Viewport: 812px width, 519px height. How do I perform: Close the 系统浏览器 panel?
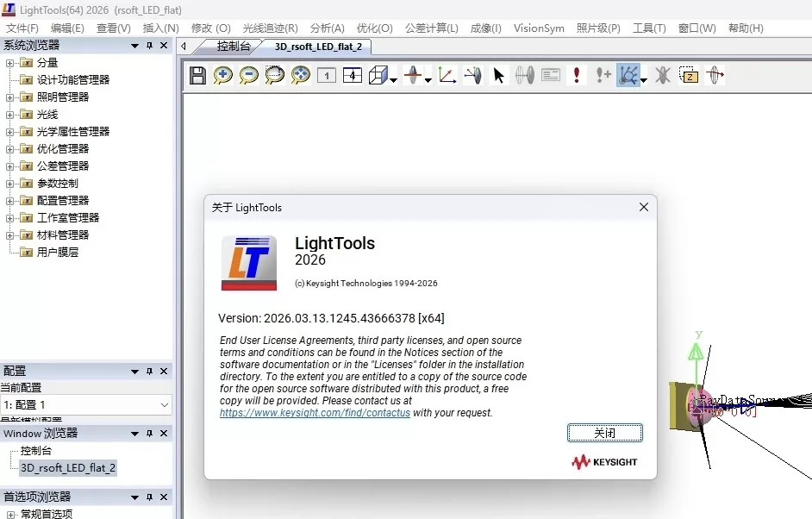coord(164,46)
